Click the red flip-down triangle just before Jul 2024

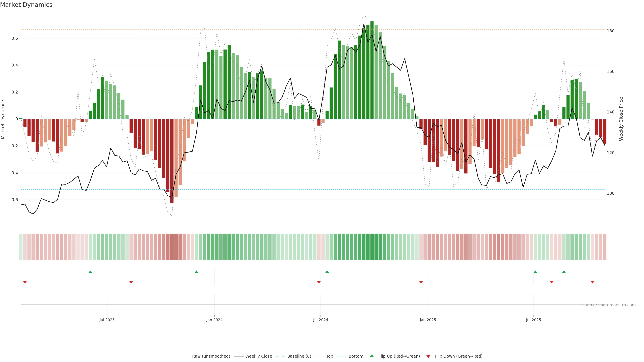(319, 282)
